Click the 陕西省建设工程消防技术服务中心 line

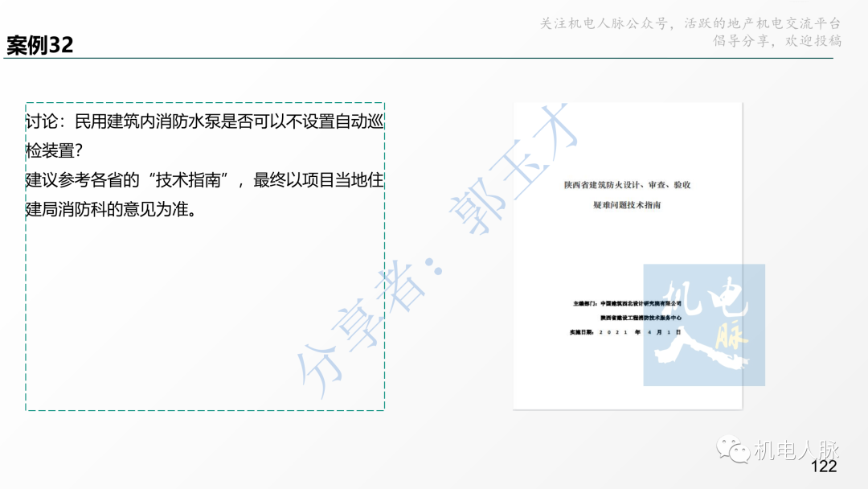coord(641,318)
